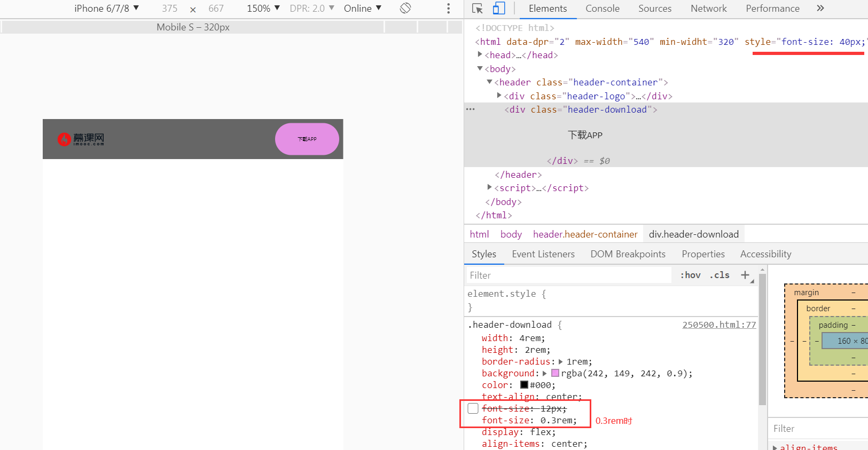
Task: Expand border-radius shorthand property
Action: click(560, 361)
